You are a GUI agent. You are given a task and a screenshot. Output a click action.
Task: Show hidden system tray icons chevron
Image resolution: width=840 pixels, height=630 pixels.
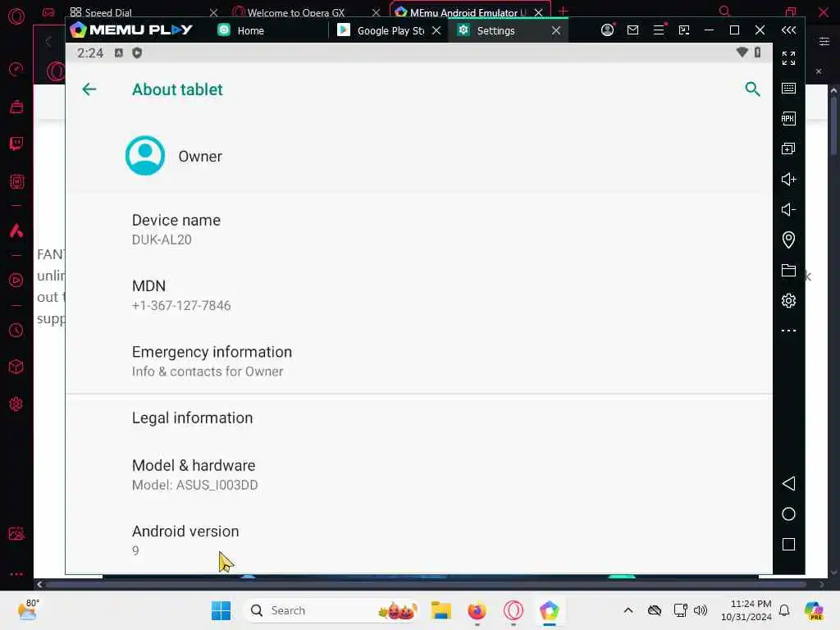pos(628,610)
